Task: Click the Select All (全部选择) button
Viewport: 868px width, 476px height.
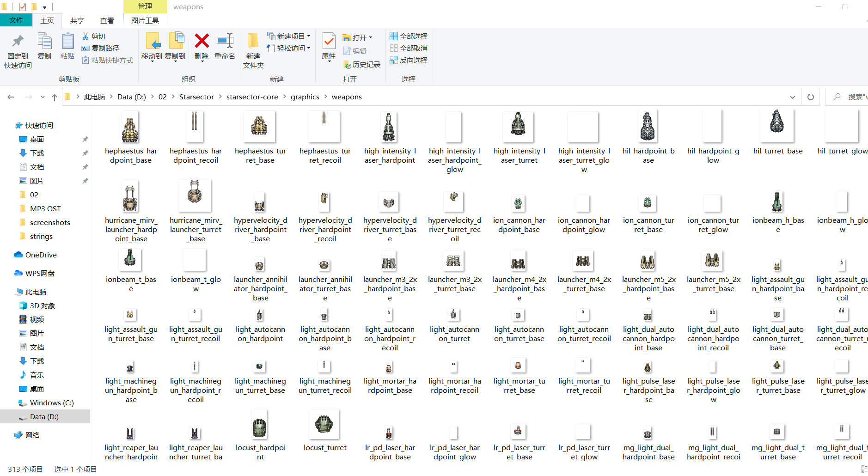Action: tap(409, 36)
